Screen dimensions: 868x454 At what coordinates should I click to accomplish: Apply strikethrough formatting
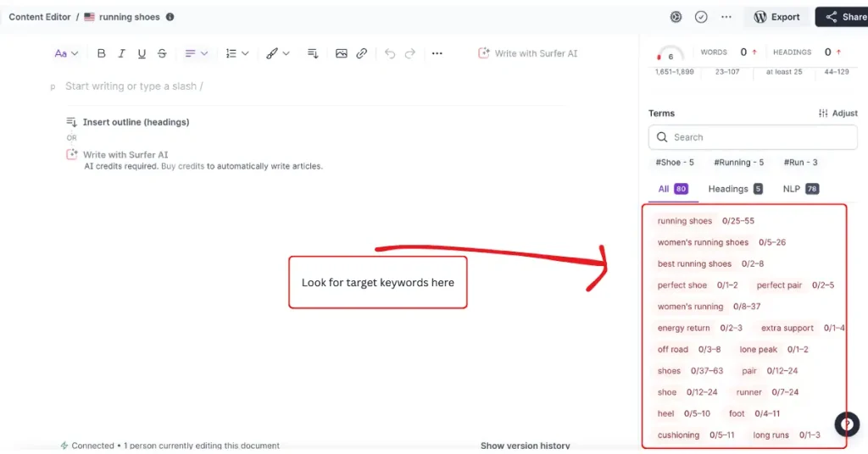162,53
